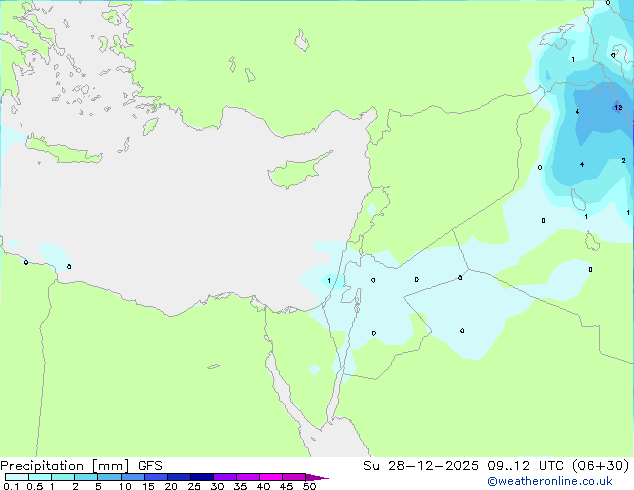Click the 40–45 mm magenta legend swatch

click(x=271, y=477)
